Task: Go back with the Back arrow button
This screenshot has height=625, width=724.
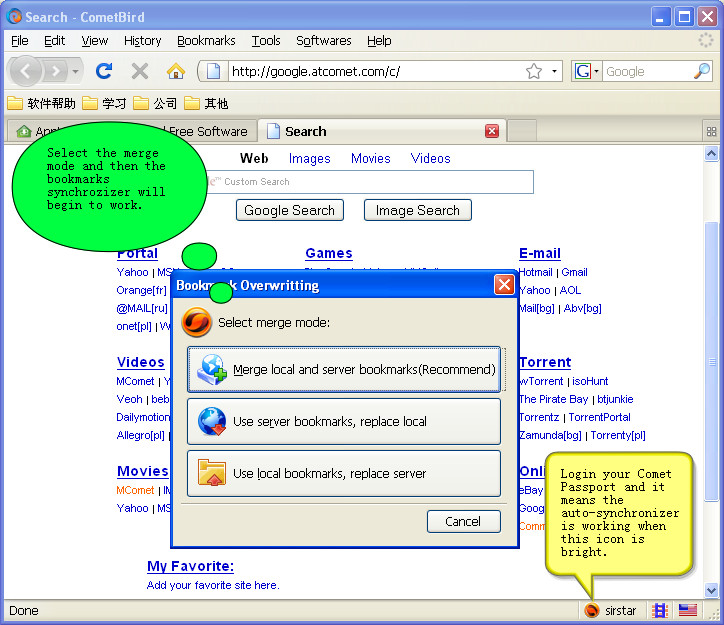Action: coord(25,71)
